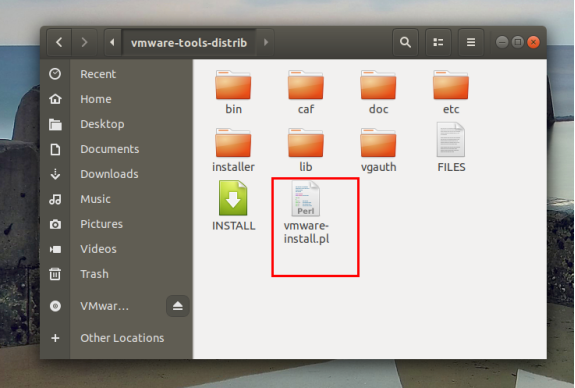Screen dimensions: 575x388
Task: Click the 'lib' folder name label
Action: pos(306,167)
